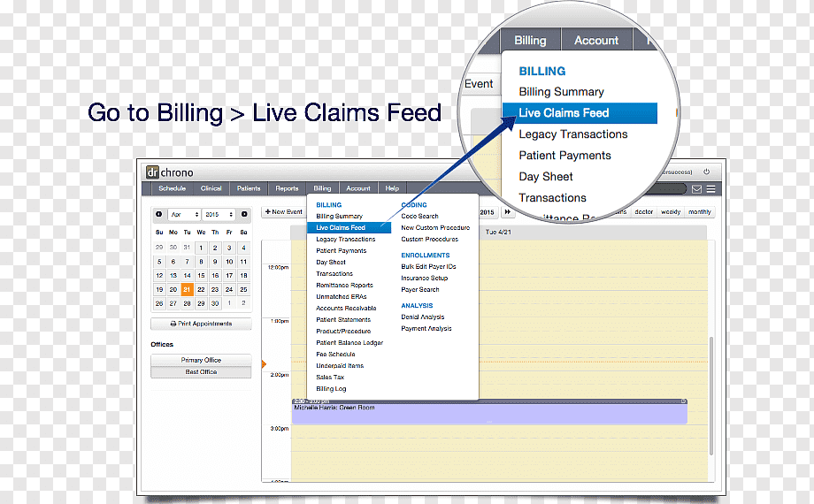Open the hamburger menu icon
The image size is (814, 504).
[x=710, y=189]
